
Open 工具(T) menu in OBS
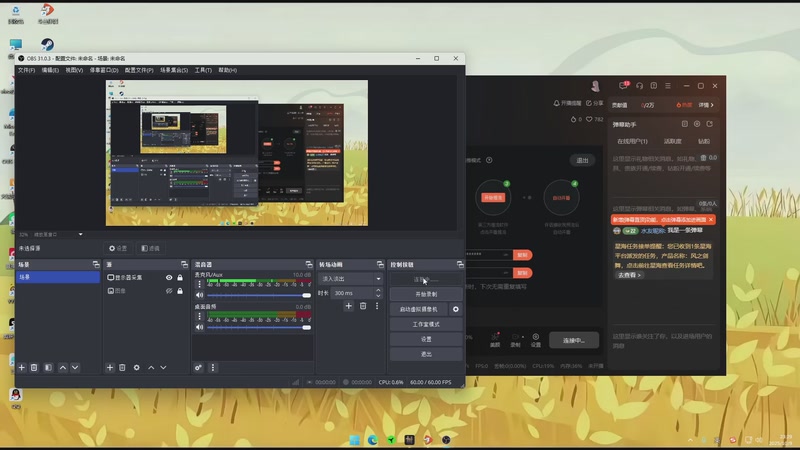203,70
